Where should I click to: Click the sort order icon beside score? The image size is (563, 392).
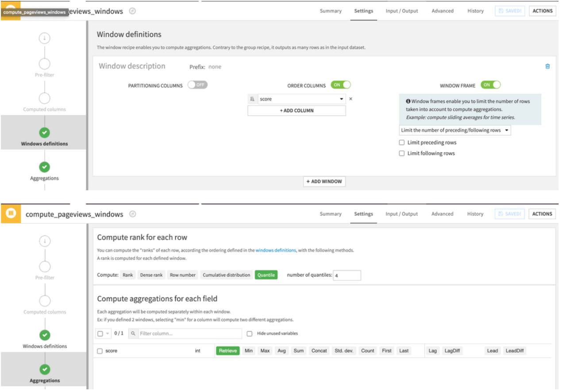[x=253, y=99]
